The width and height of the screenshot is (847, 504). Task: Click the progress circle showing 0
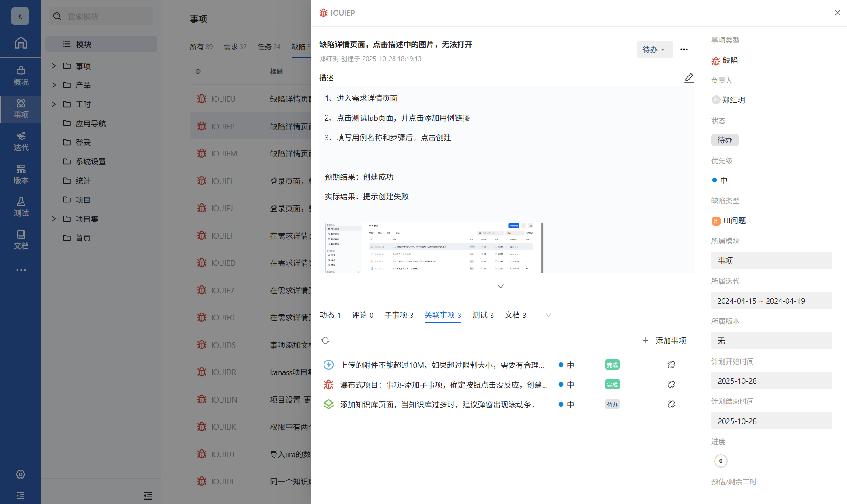coord(720,461)
